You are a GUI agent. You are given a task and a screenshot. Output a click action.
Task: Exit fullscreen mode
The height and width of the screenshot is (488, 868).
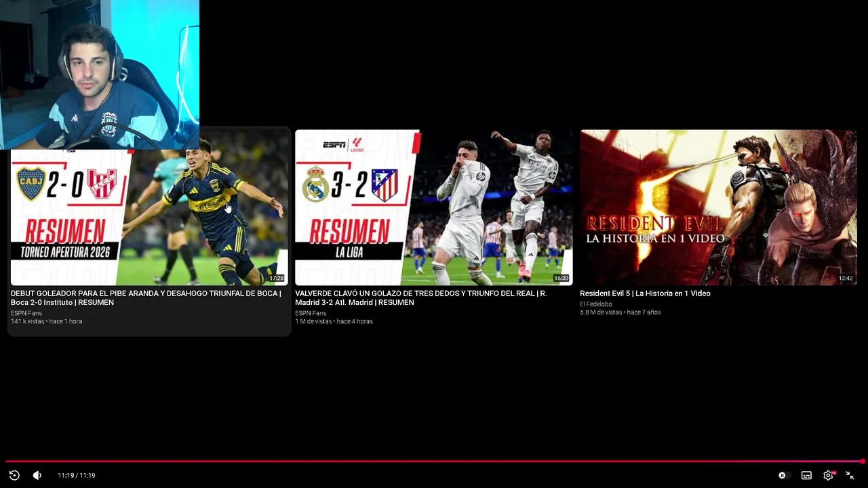[850, 475]
